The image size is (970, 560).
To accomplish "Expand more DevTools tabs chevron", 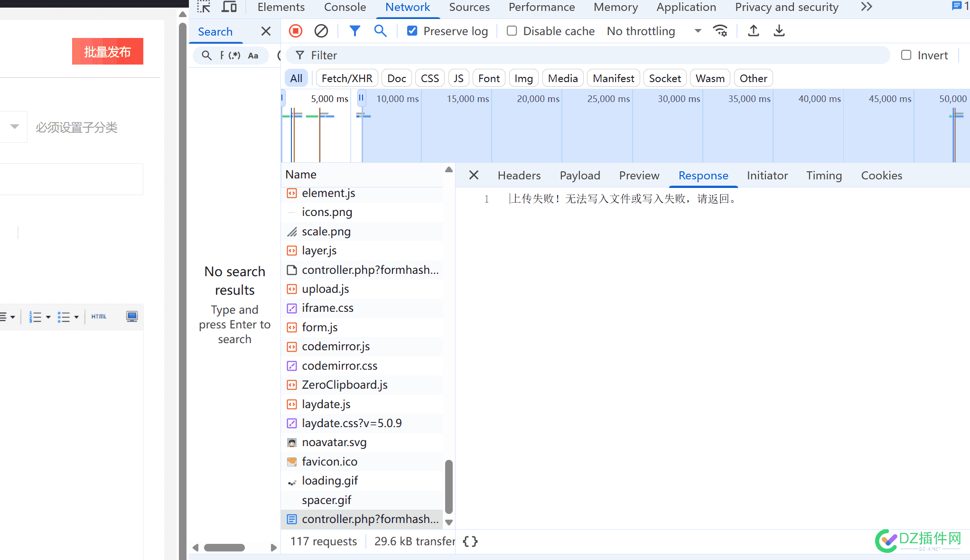I will pyautogui.click(x=867, y=7).
